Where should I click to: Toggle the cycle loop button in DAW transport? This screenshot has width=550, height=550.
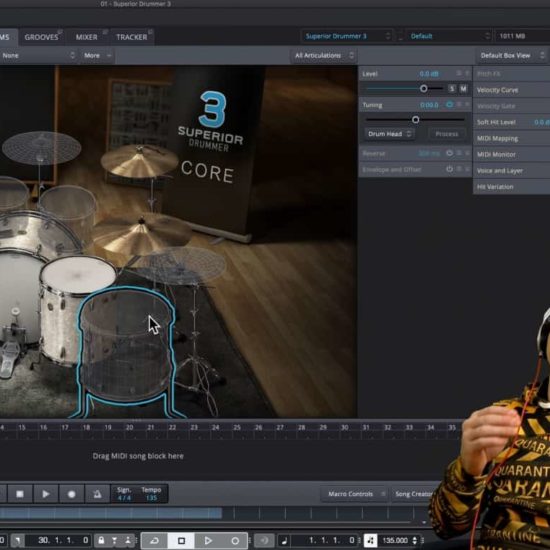pyautogui.click(x=154, y=541)
